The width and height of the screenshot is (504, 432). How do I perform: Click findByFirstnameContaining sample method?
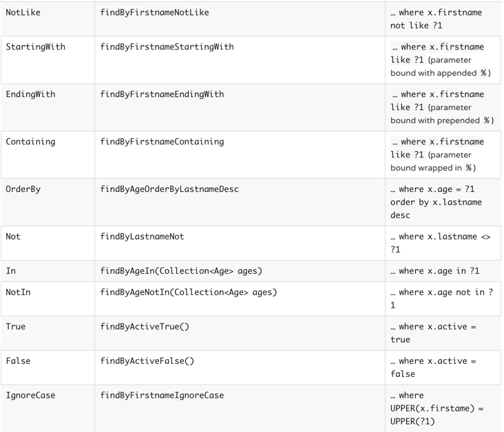click(x=162, y=142)
